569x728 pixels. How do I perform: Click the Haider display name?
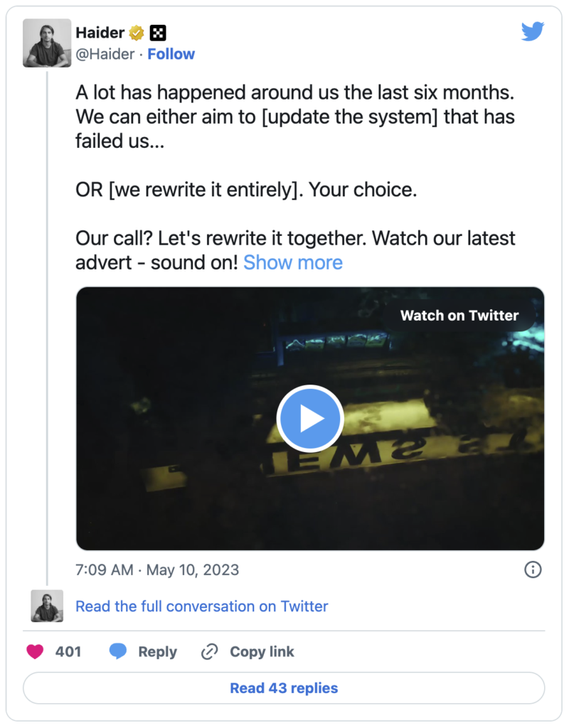tap(100, 33)
